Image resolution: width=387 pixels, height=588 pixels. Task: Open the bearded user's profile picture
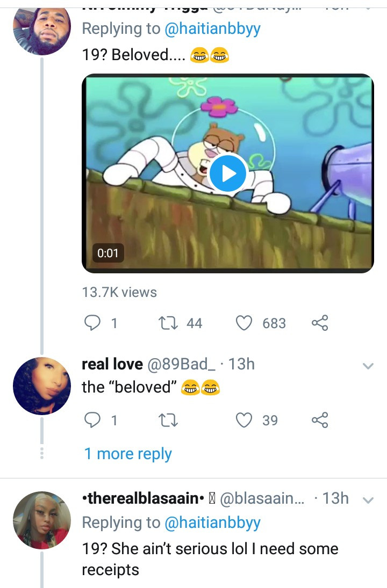[41, 27]
